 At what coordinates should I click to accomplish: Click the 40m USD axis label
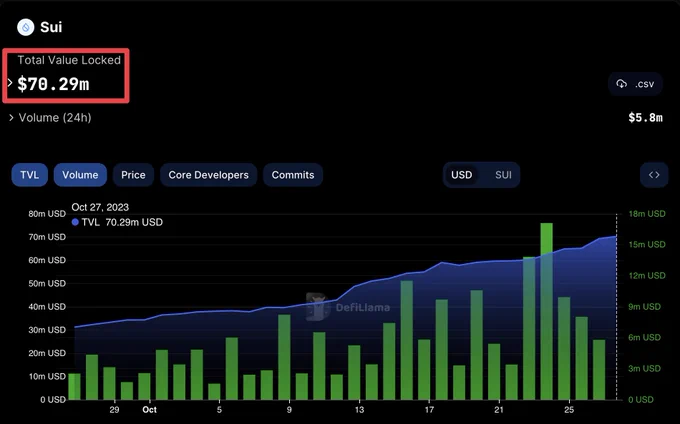(47, 307)
